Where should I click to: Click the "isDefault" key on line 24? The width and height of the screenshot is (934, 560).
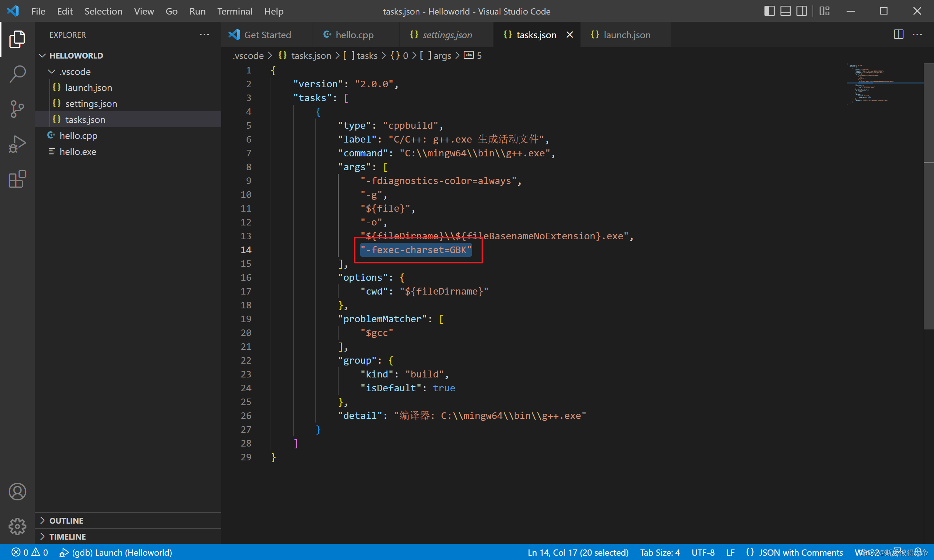(x=391, y=388)
